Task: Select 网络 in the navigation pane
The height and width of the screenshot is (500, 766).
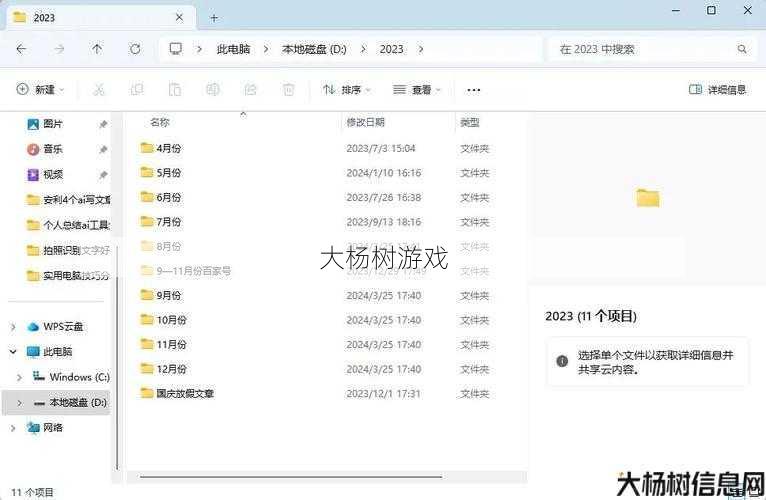Action: [x=45, y=428]
